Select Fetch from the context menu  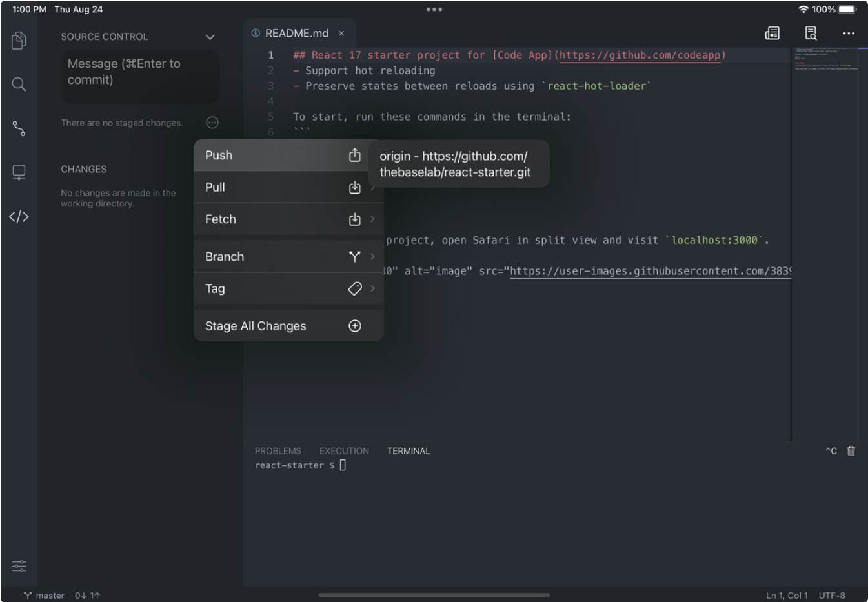(x=288, y=219)
